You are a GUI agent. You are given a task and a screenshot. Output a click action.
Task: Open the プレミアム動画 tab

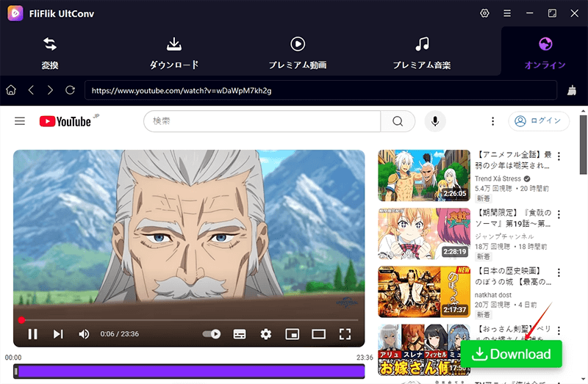[x=298, y=53]
